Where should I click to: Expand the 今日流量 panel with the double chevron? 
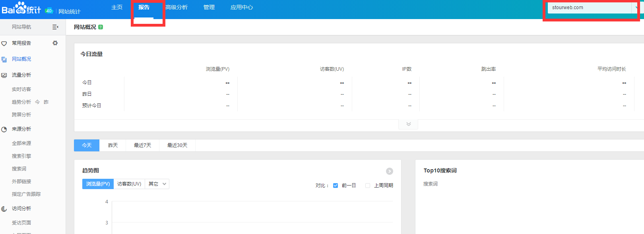(408, 124)
